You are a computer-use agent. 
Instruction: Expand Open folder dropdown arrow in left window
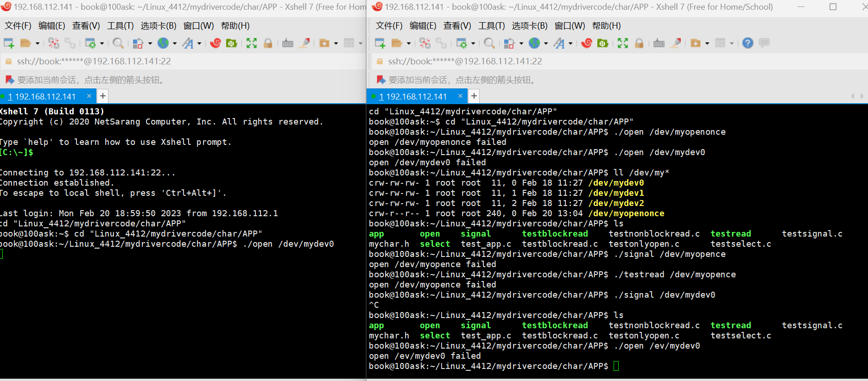(x=38, y=44)
